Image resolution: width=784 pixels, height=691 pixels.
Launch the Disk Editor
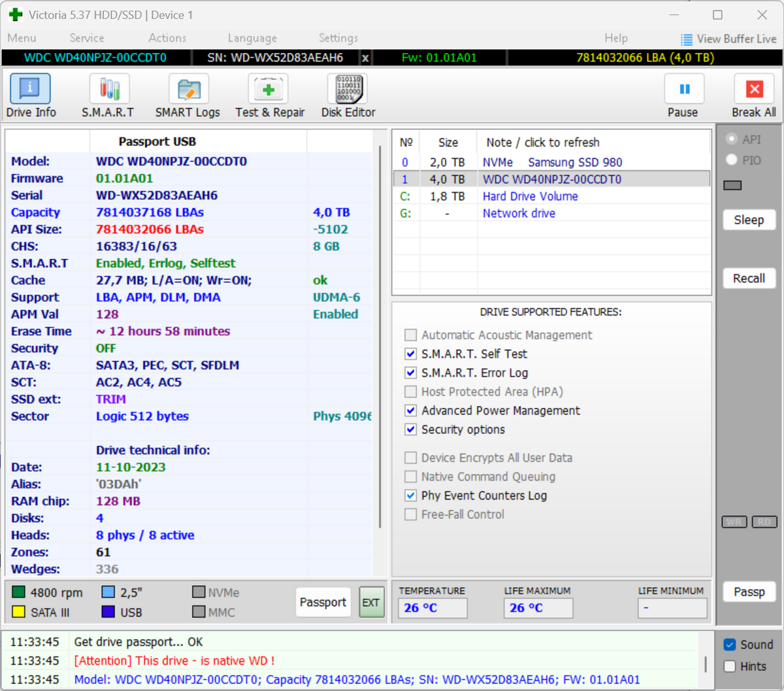point(349,96)
